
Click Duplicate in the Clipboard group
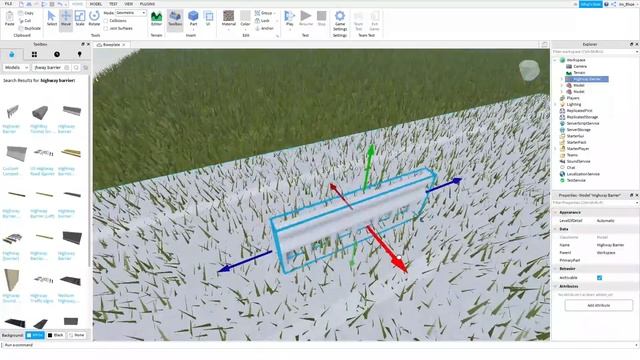point(30,28)
